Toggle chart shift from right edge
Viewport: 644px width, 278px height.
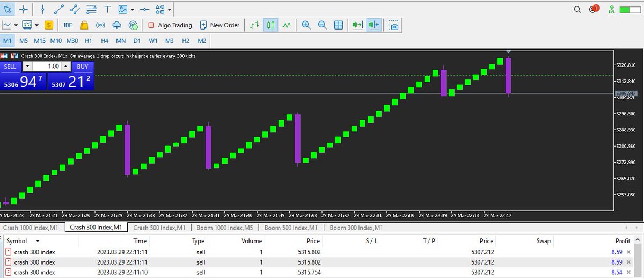click(x=374, y=25)
